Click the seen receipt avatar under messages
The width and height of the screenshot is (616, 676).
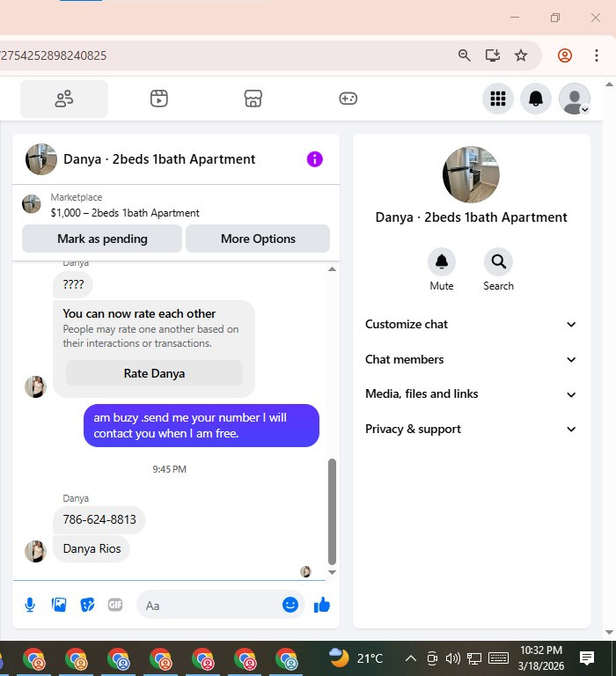point(305,571)
